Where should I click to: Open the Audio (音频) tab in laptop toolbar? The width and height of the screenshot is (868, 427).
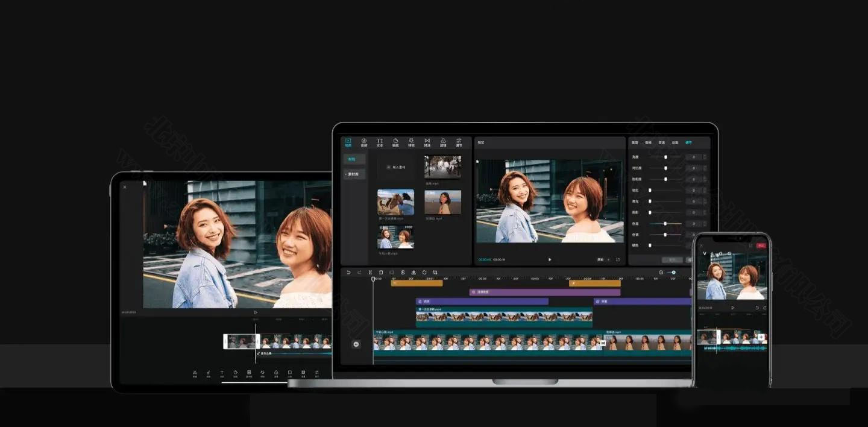[364, 142]
